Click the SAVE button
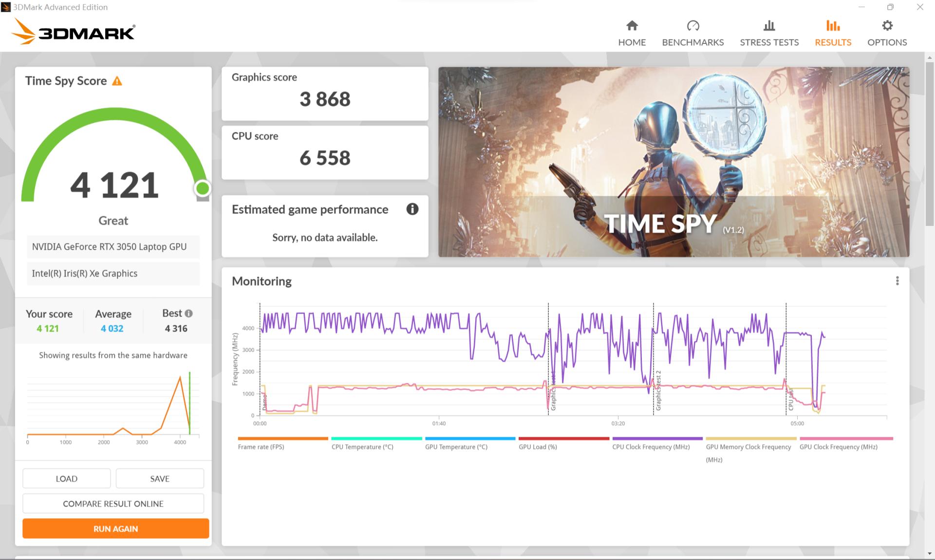 [160, 478]
